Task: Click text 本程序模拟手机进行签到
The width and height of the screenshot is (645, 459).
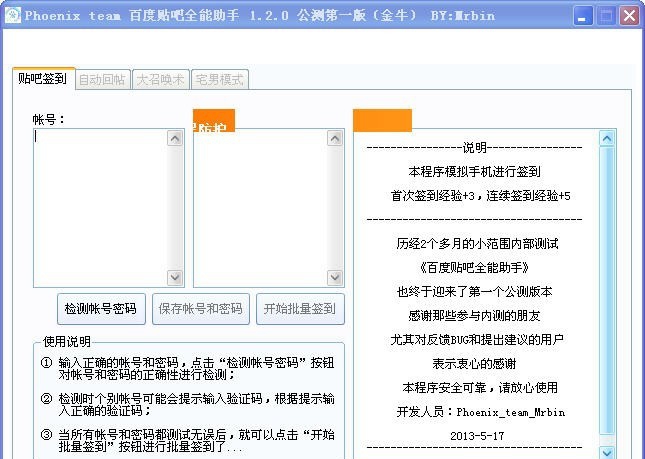Action: [x=474, y=172]
